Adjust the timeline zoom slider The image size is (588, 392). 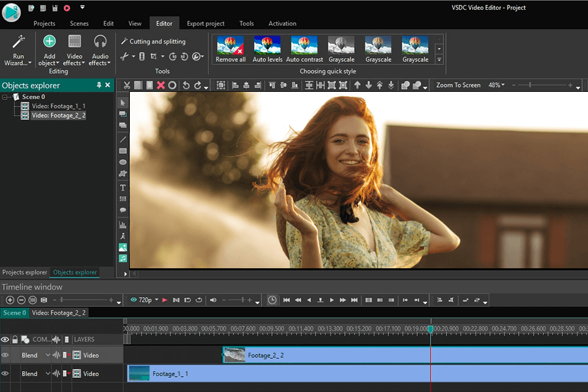click(x=61, y=300)
